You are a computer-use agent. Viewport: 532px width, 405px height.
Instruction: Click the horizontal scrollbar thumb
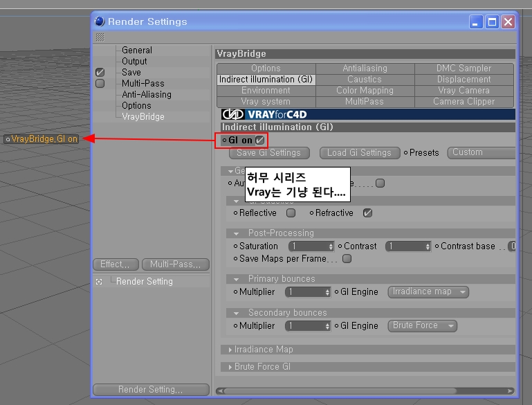click(340, 391)
